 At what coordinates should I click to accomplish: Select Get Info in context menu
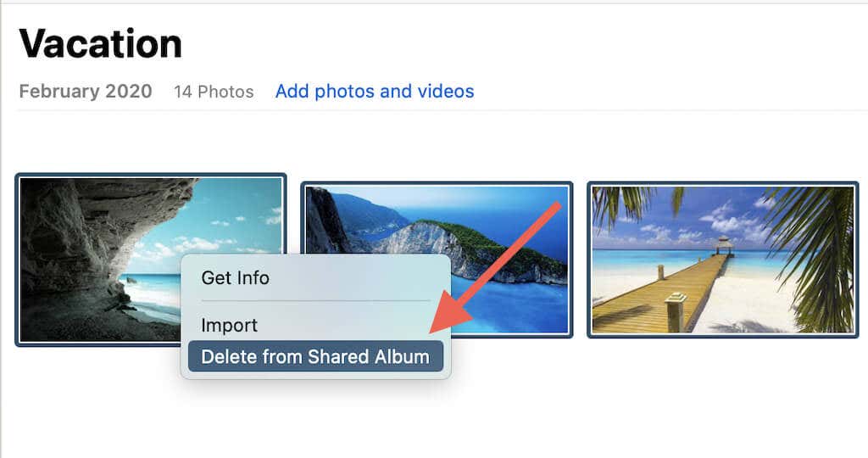click(236, 277)
